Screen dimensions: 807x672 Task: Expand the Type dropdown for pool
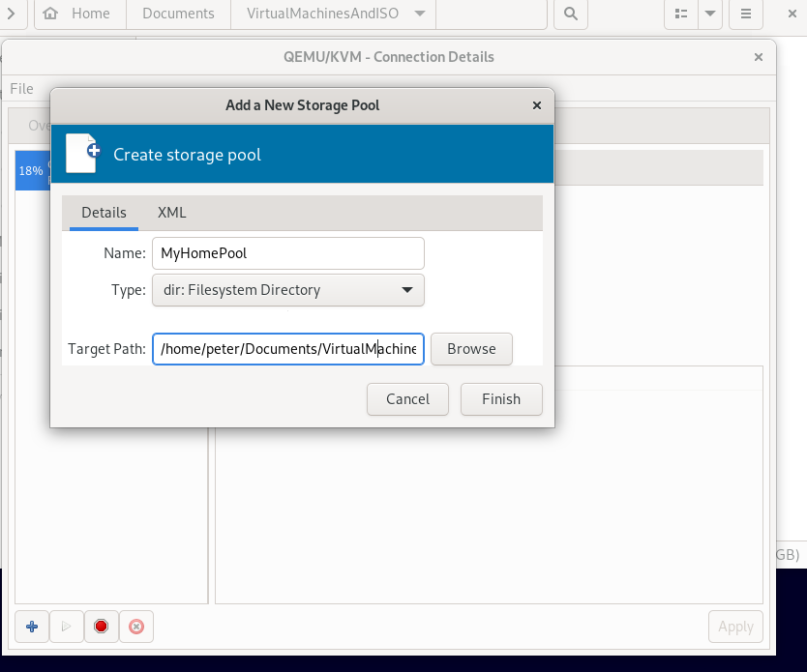[287, 289]
